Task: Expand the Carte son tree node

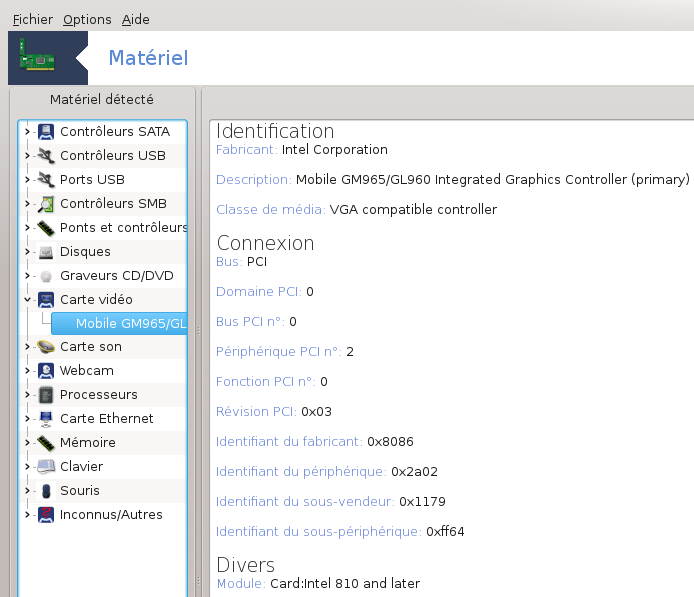Action: pyautogui.click(x=27, y=347)
